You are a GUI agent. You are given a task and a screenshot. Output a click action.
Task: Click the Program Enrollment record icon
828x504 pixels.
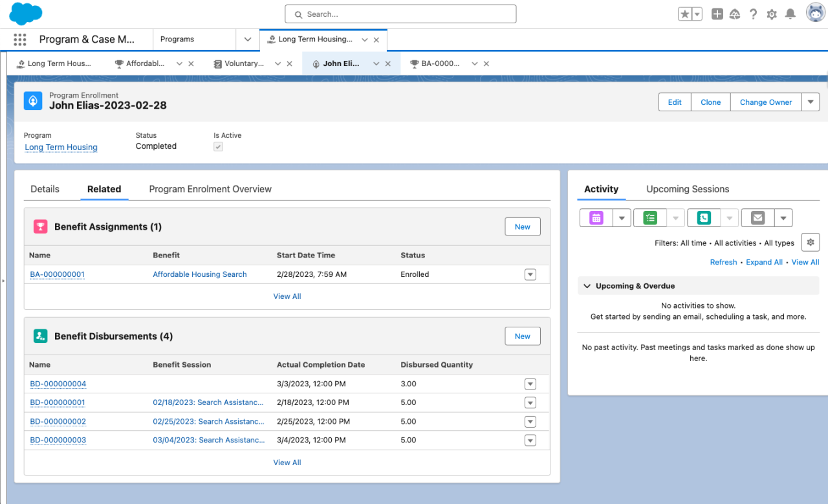click(x=33, y=101)
